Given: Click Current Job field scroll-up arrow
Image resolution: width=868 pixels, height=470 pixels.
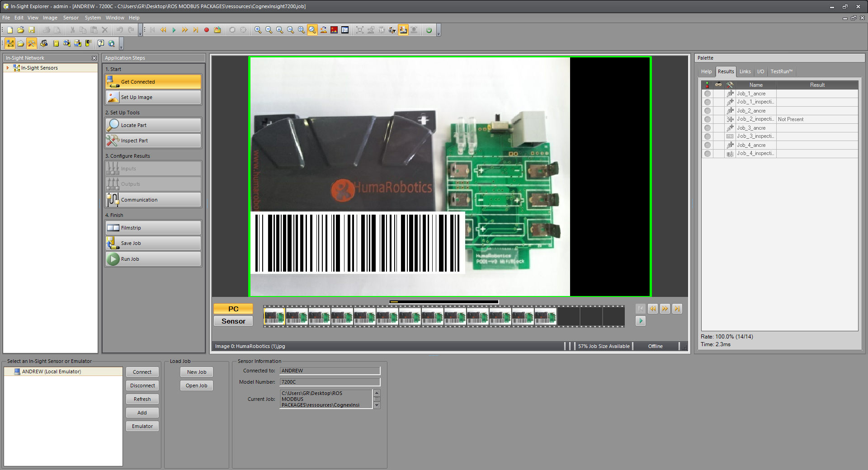Looking at the screenshot, I should click(377, 392).
